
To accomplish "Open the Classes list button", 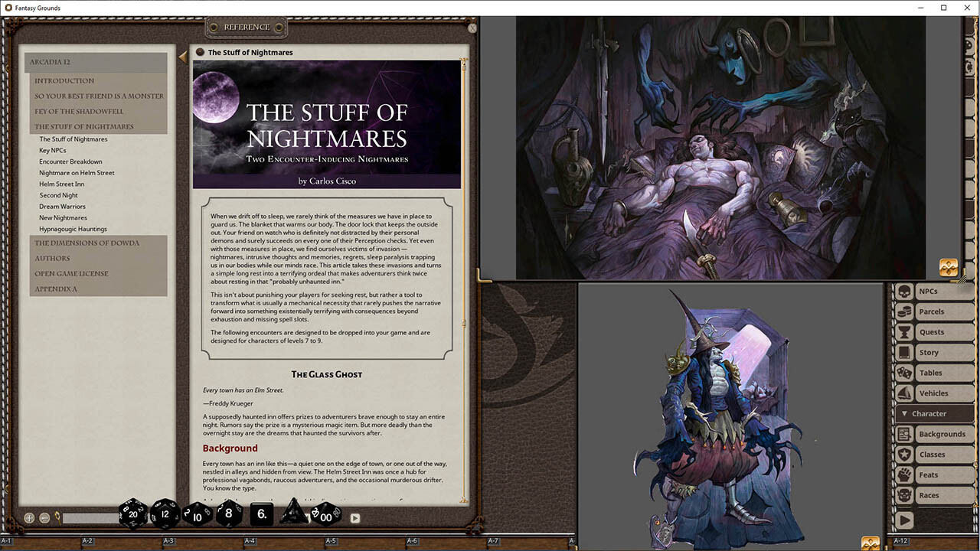I will 932,455.
